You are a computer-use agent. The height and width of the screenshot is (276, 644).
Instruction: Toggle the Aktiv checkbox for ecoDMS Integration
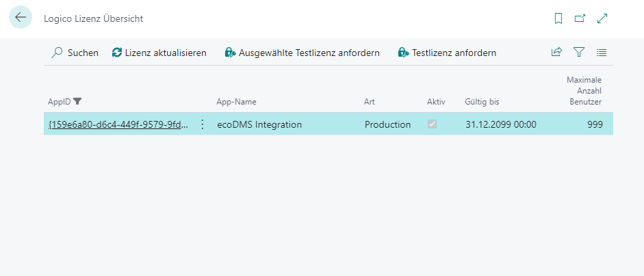pyautogui.click(x=432, y=124)
